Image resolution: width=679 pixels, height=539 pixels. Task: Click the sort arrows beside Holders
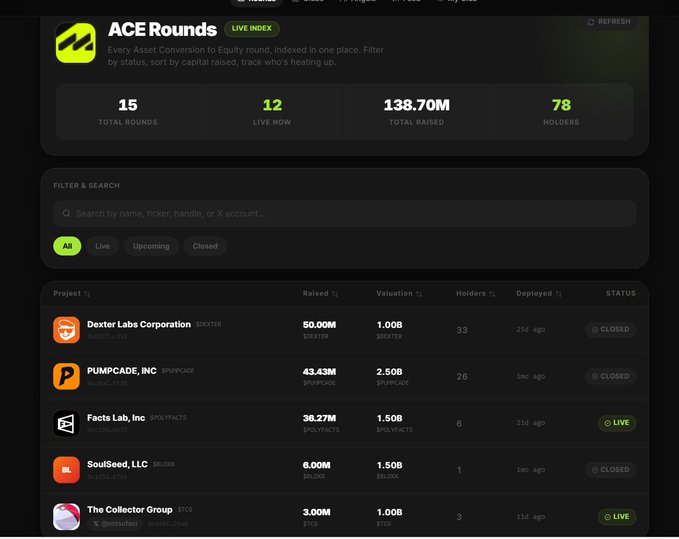coord(492,294)
